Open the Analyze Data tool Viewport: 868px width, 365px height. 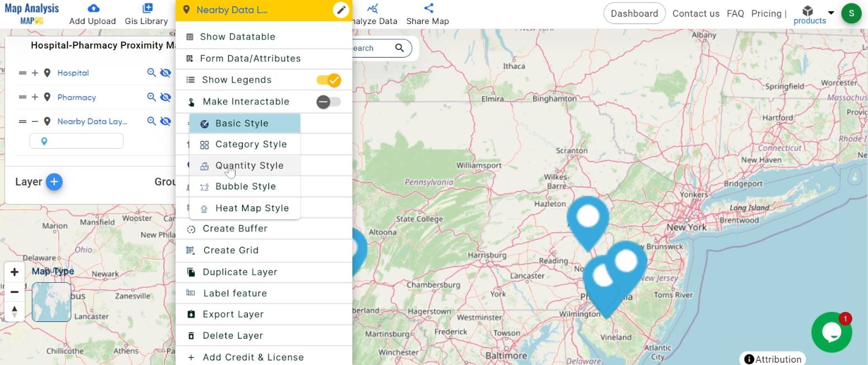pos(372,8)
